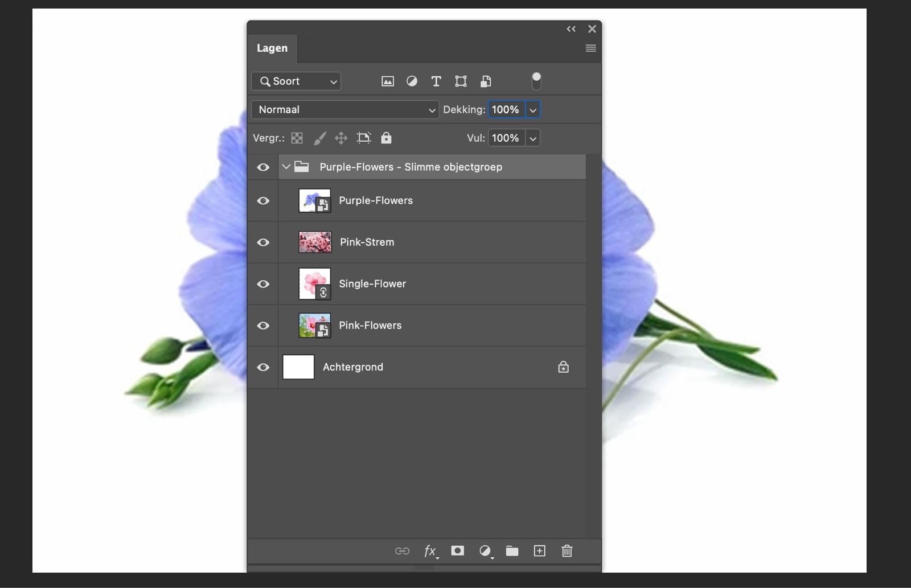Create a new group folder
Screen dimensions: 911x588
tap(512, 551)
